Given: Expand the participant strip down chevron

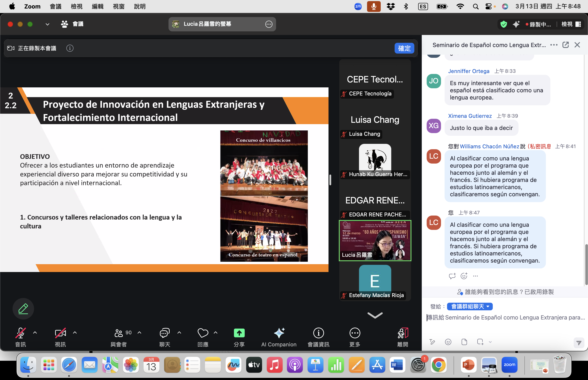Looking at the screenshot, I should coord(375,315).
